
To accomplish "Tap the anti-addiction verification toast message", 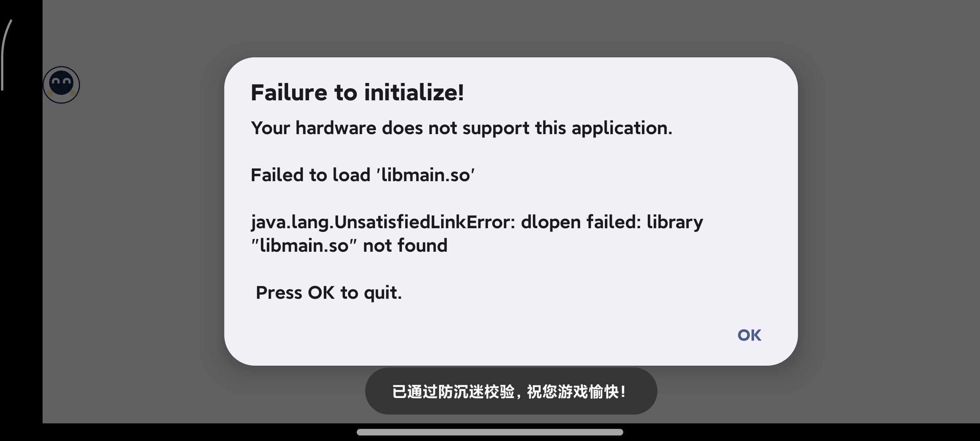I will coord(511,391).
